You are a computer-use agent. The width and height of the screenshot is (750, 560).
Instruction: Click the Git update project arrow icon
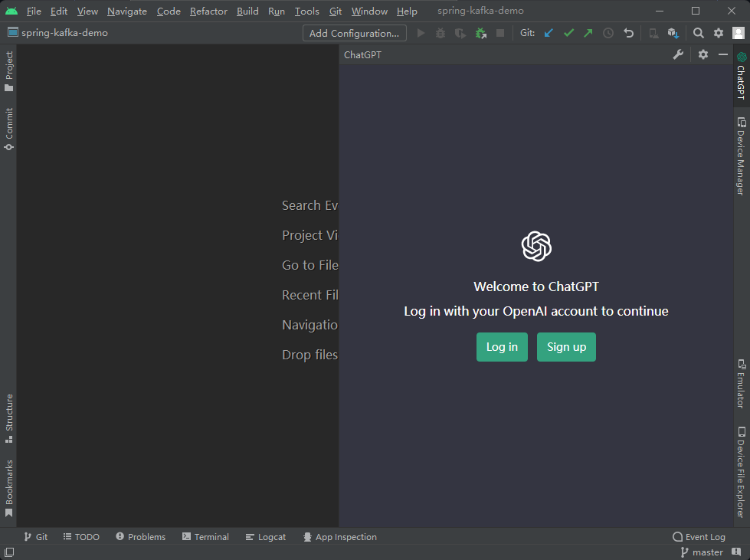[x=549, y=33]
